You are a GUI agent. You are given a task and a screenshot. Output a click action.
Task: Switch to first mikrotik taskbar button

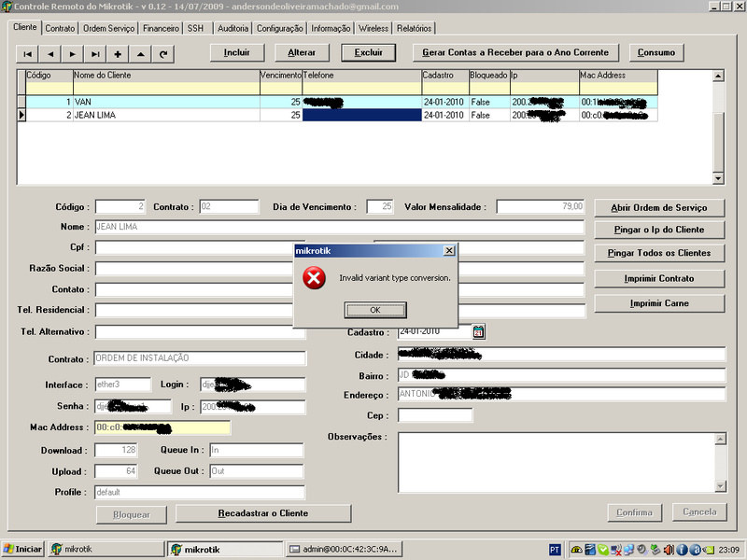pos(106,549)
